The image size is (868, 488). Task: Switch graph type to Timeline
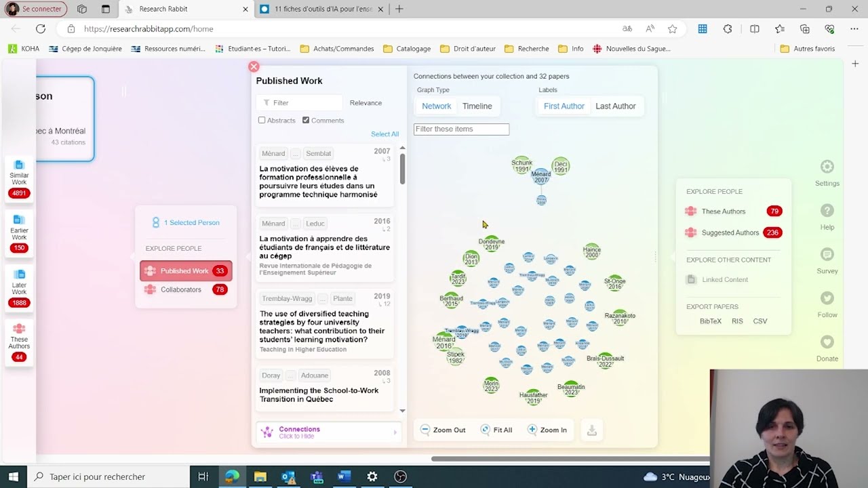477,106
